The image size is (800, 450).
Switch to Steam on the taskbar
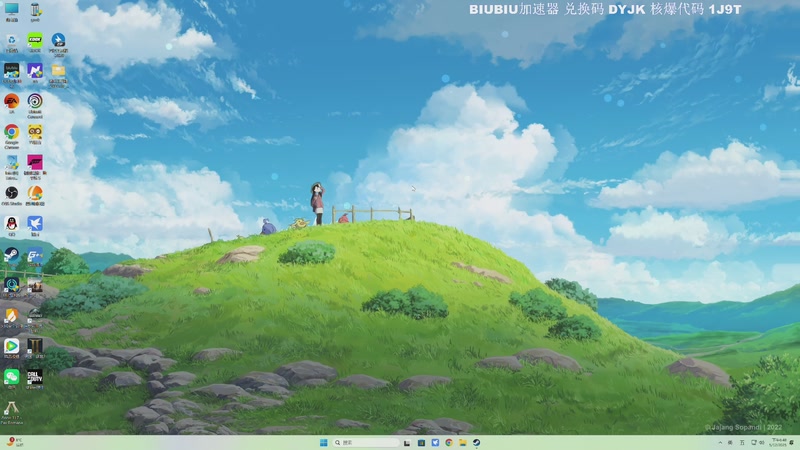pos(476,442)
